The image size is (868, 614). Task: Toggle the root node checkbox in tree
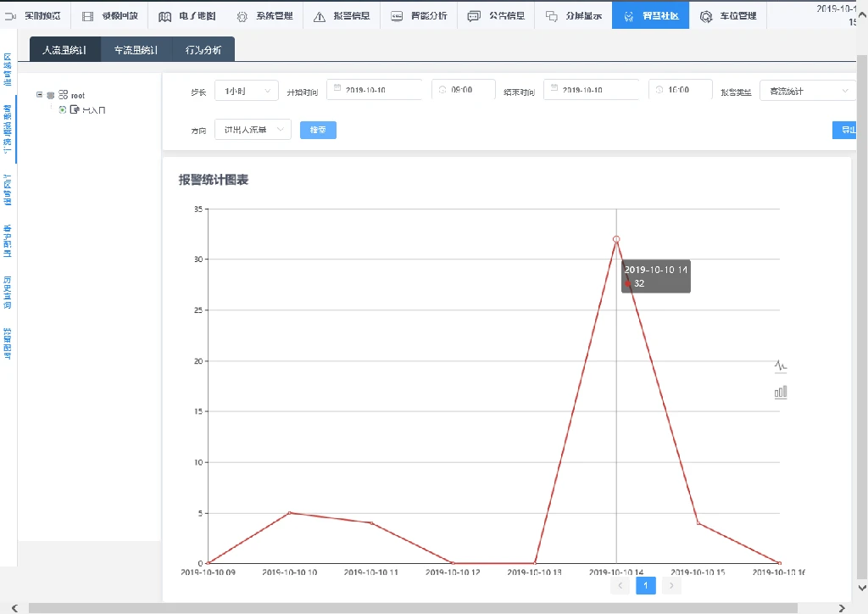coord(51,96)
